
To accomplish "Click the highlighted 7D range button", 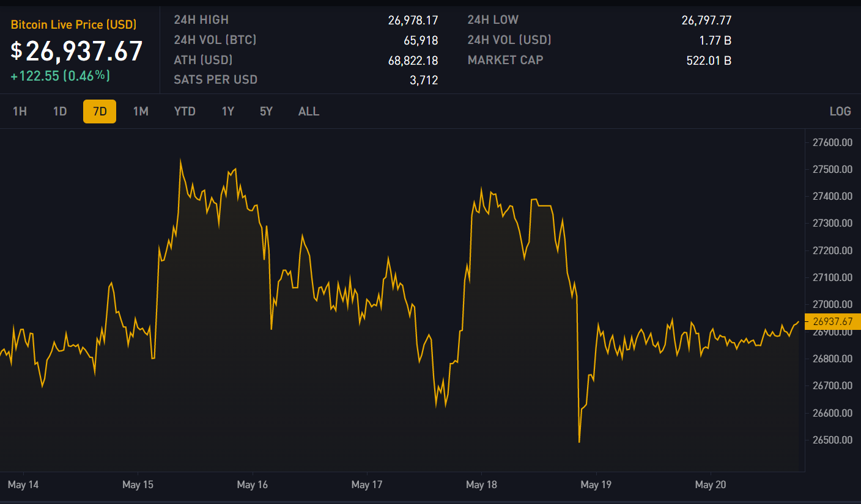I will point(100,111).
